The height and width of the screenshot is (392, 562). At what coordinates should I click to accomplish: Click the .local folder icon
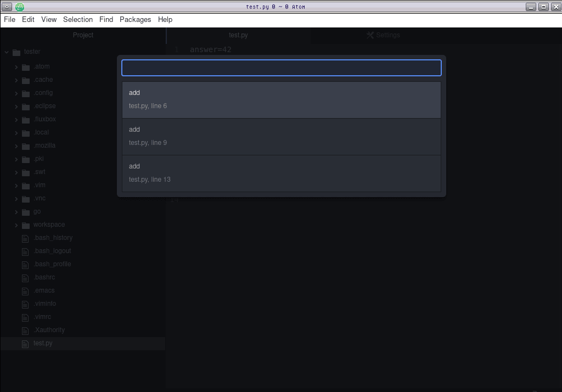click(26, 133)
